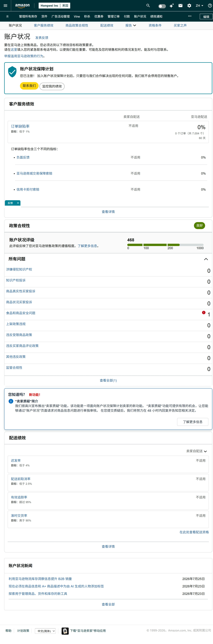Viewport: 213px width, 644px height.
Task: Open the 计划政策 footer link
Action: (23, 631)
